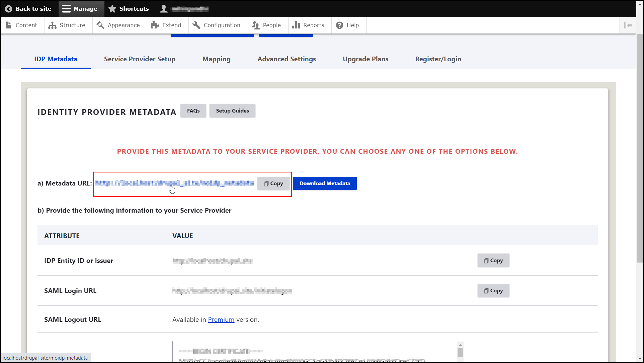
Task: Open the Shortcuts menu
Action: tap(128, 8)
